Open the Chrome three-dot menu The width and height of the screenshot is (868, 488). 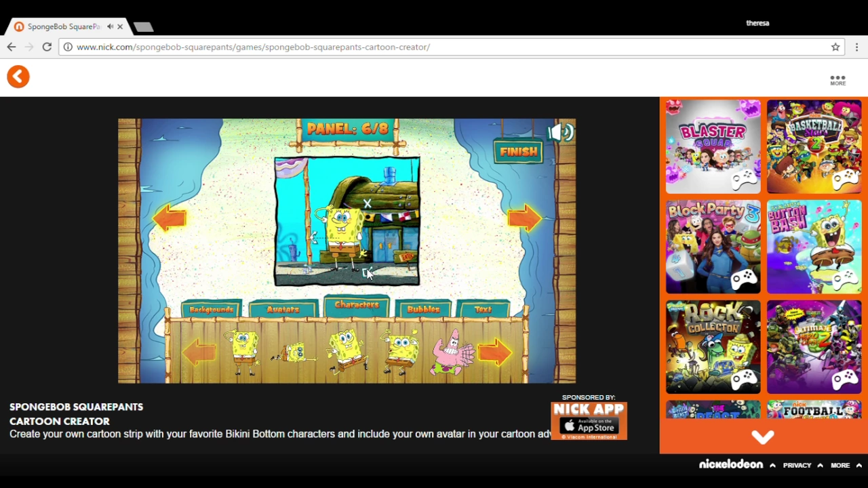857,47
